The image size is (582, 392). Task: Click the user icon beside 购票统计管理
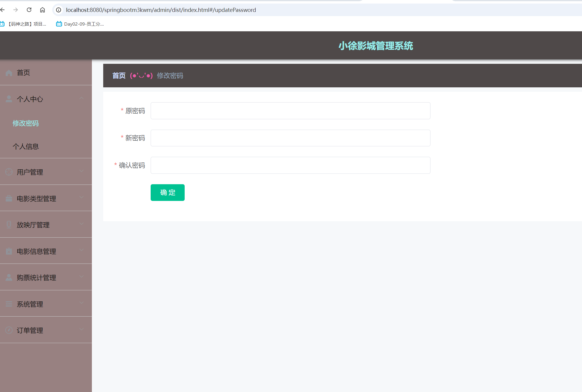(x=9, y=278)
